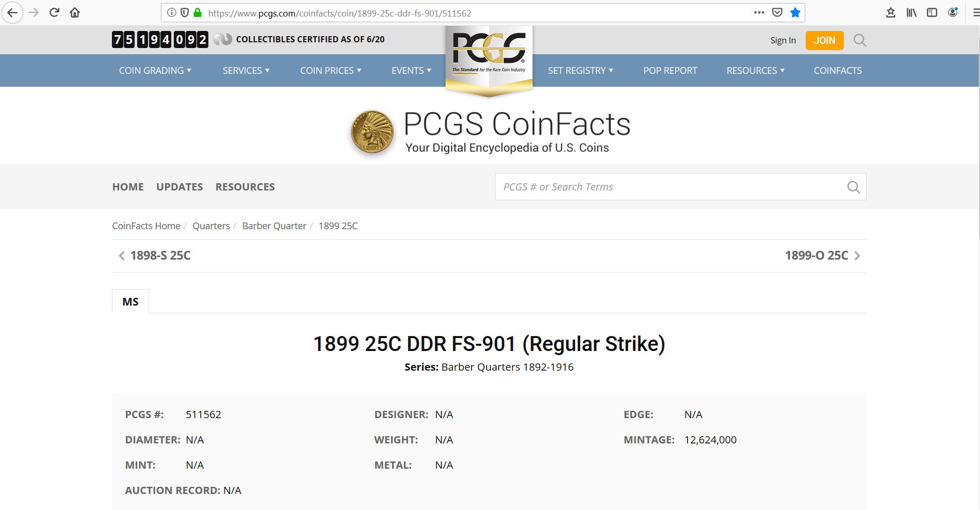The height and width of the screenshot is (510, 980).
Task: Show site information icon in address bar
Action: click(x=172, y=13)
